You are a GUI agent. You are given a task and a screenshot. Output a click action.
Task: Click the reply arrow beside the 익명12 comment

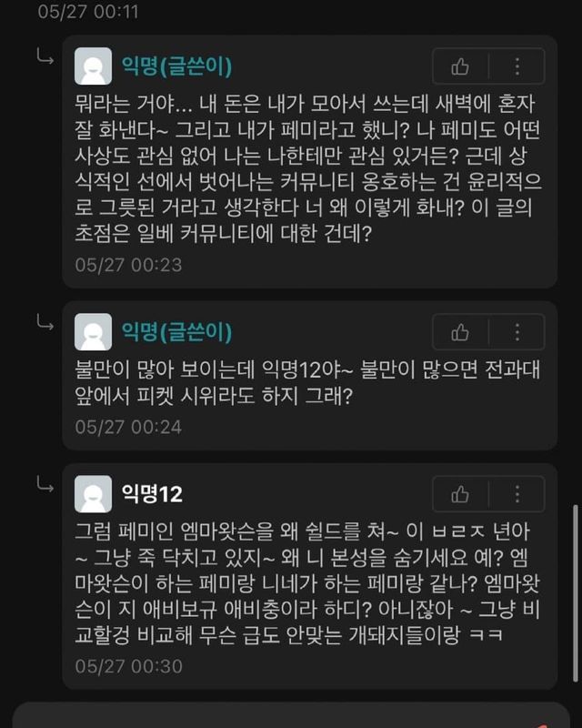click(x=45, y=485)
